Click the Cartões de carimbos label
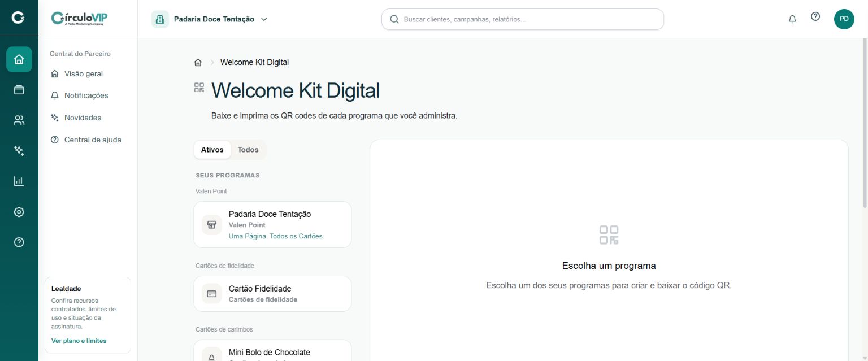This screenshot has width=868, height=361. (x=224, y=329)
